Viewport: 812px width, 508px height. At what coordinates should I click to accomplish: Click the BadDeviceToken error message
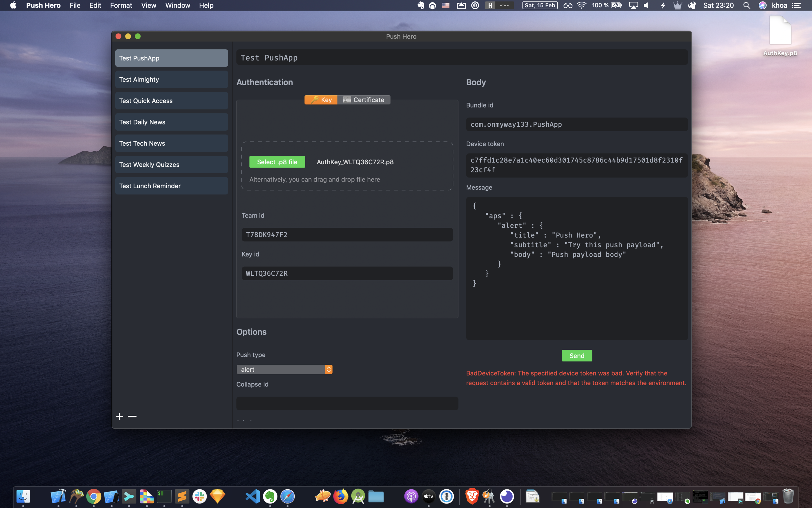click(x=576, y=378)
